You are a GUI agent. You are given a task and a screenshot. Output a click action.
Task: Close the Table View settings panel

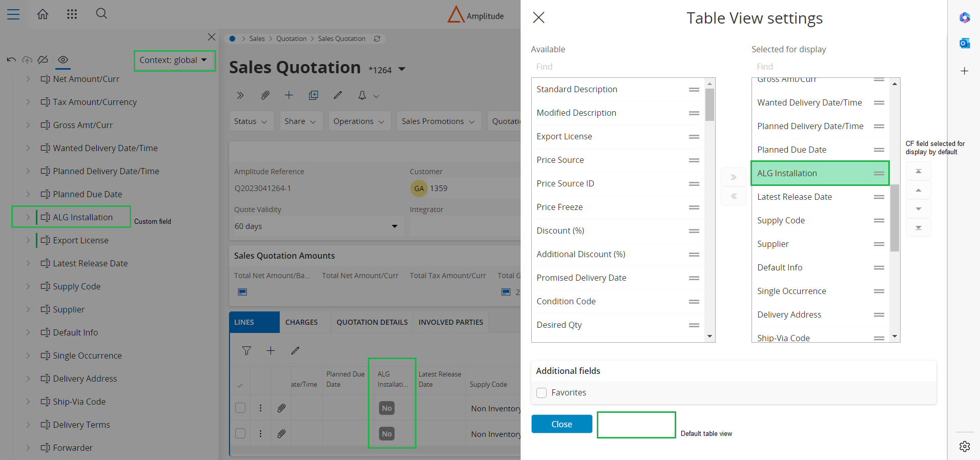click(x=538, y=17)
